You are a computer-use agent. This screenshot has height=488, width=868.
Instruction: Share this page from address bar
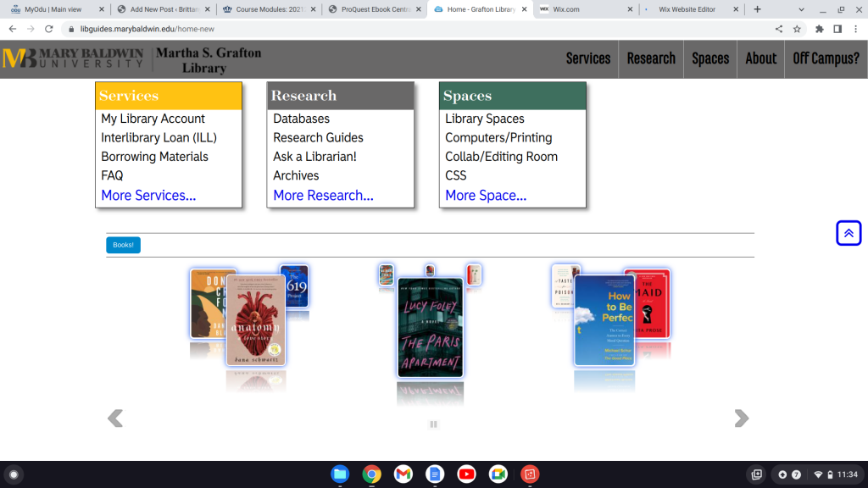pos(779,29)
